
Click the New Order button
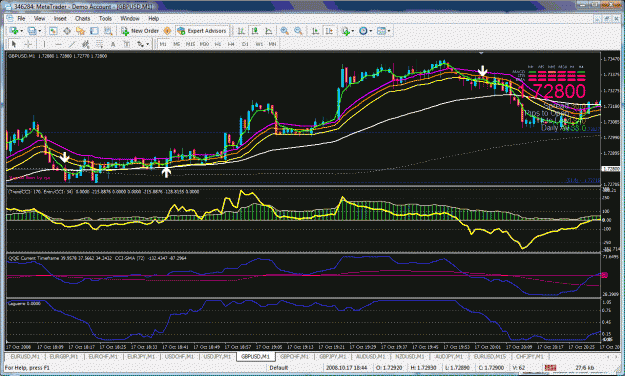[x=140, y=31]
